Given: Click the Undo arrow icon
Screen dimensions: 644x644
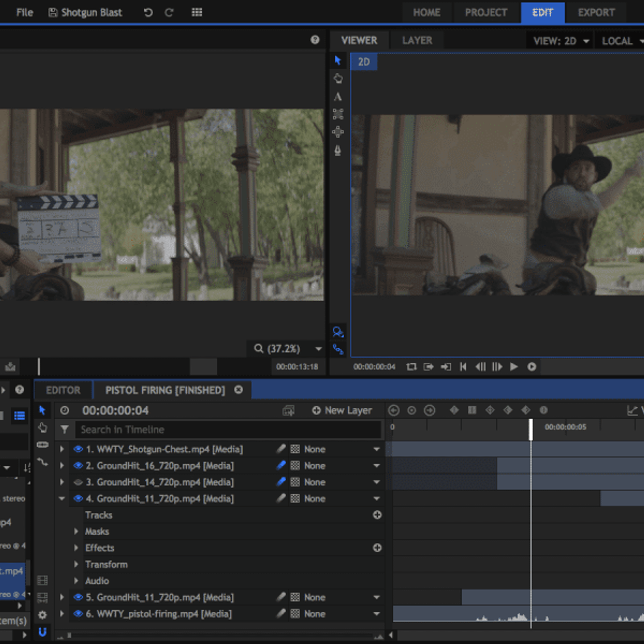Looking at the screenshot, I should pos(148,12).
